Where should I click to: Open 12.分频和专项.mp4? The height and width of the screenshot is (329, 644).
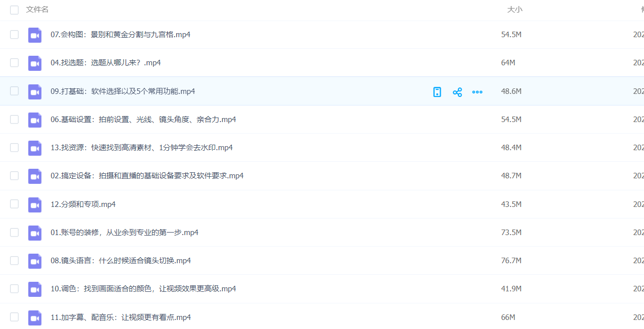coord(83,204)
